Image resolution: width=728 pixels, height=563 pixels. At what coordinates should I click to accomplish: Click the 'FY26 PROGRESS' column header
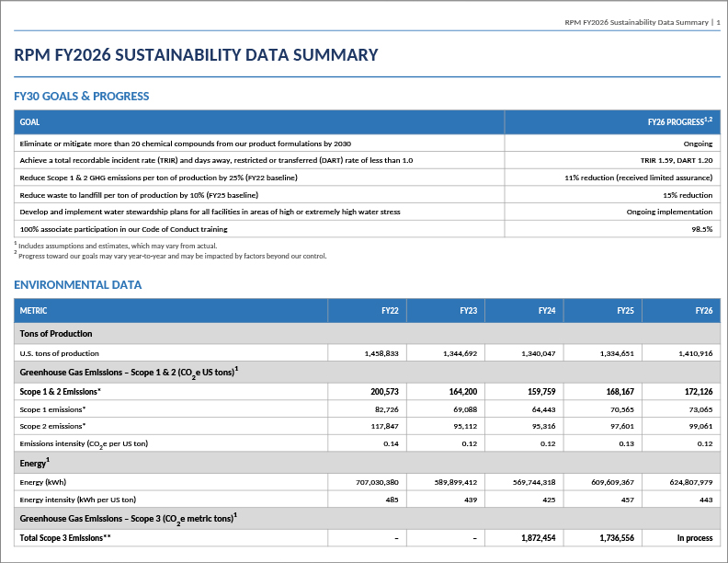(x=679, y=121)
